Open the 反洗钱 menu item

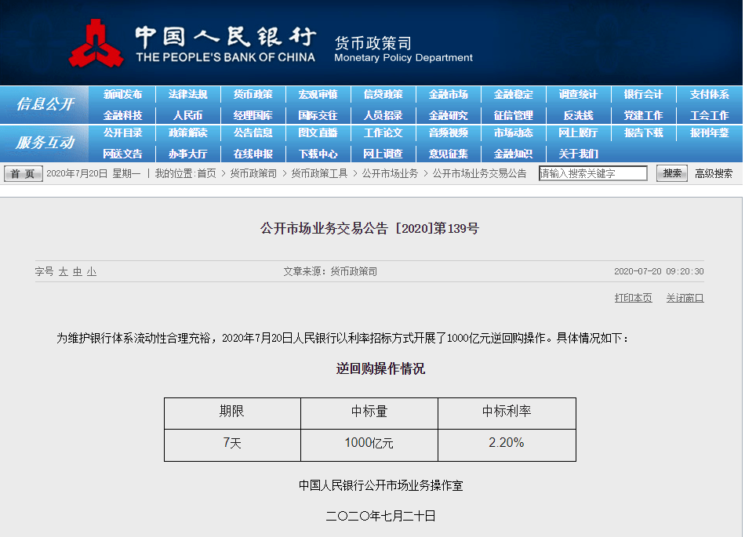[578, 115]
